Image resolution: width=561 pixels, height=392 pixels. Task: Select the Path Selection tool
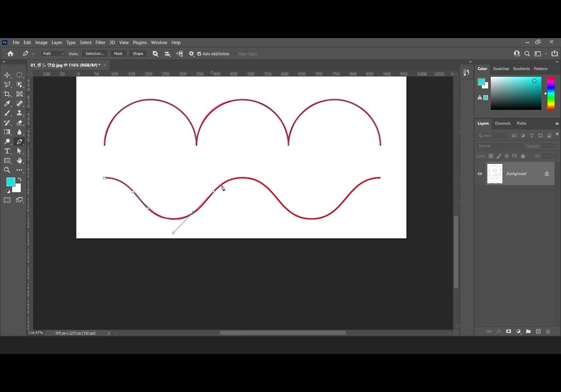(x=19, y=151)
